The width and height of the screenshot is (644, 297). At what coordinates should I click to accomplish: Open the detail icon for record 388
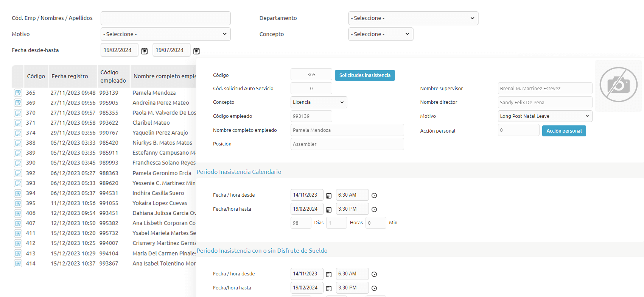click(18, 143)
